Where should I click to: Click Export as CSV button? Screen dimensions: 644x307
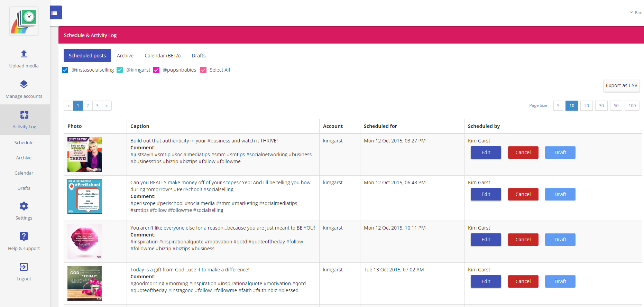(x=622, y=85)
